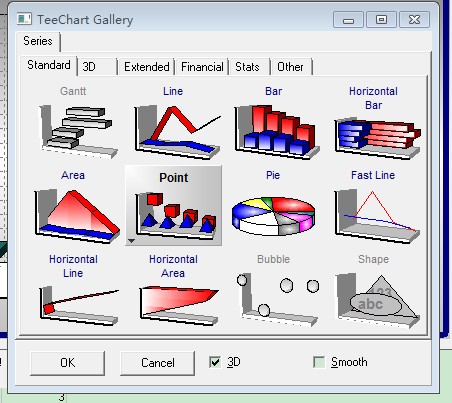Go to the Other tab
This screenshot has width=452, height=403.
tap(292, 67)
